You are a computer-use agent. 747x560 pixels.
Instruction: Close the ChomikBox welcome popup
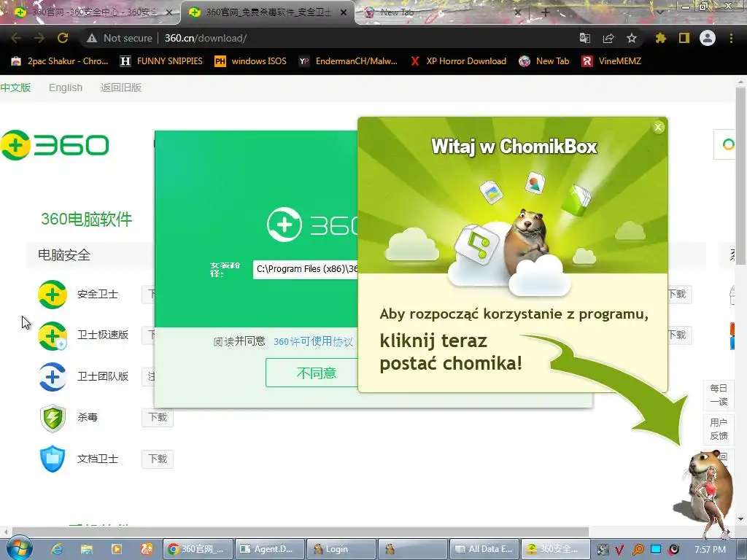(x=659, y=127)
